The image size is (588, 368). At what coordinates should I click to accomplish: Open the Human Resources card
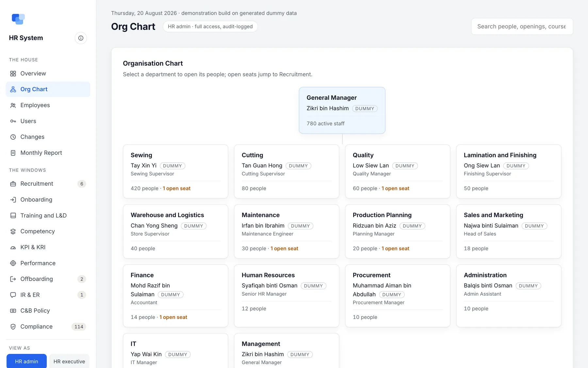tap(286, 296)
